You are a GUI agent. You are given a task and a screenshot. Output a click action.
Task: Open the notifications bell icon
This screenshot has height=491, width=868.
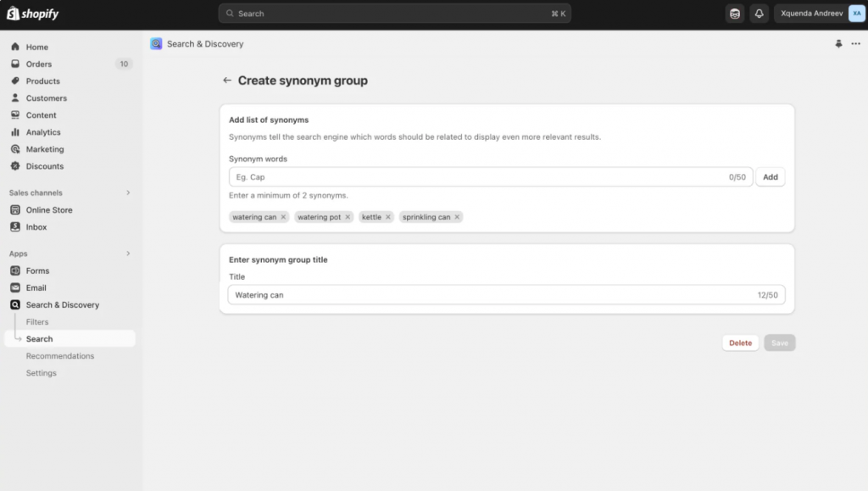[x=759, y=14]
